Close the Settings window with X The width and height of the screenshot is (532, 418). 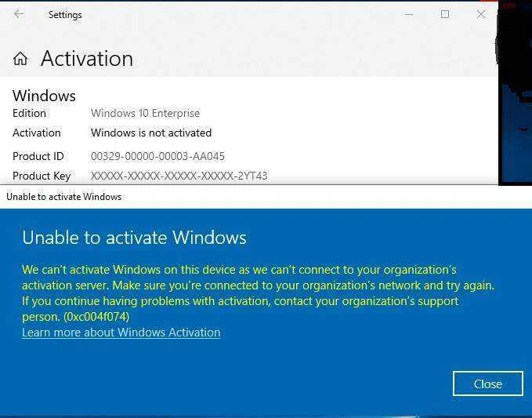[481, 14]
